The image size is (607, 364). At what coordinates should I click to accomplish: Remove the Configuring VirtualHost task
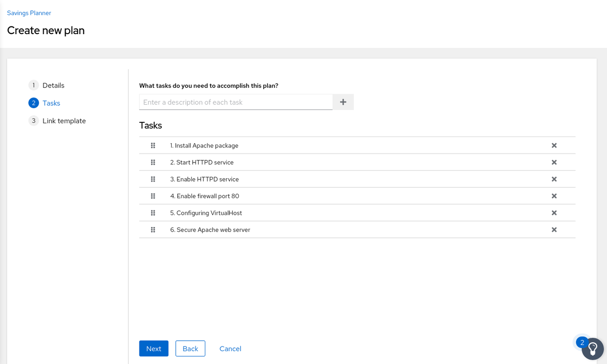point(554,213)
